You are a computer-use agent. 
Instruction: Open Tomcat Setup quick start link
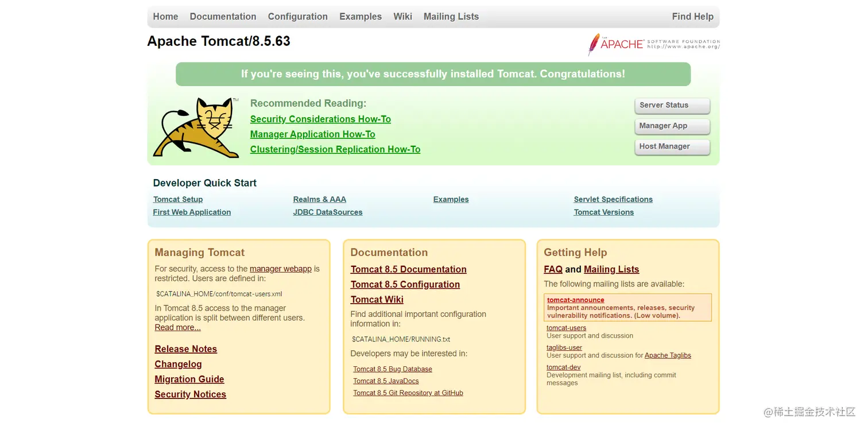pos(178,199)
